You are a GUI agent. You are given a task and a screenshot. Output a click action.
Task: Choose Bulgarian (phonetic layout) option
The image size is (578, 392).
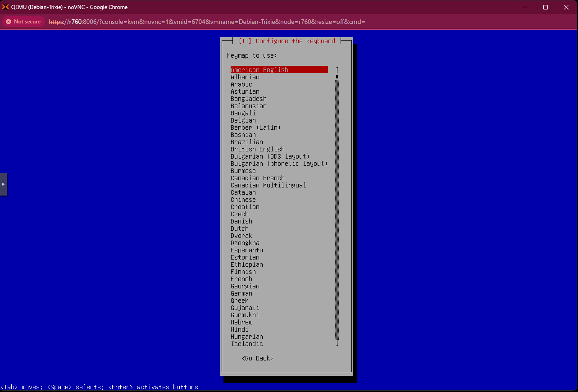click(278, 164)
